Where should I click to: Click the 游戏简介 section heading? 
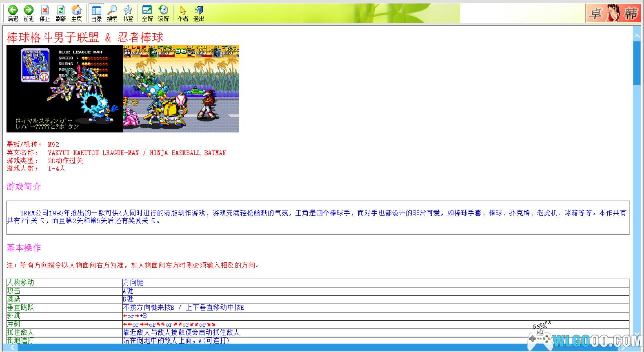coord(24,187)
